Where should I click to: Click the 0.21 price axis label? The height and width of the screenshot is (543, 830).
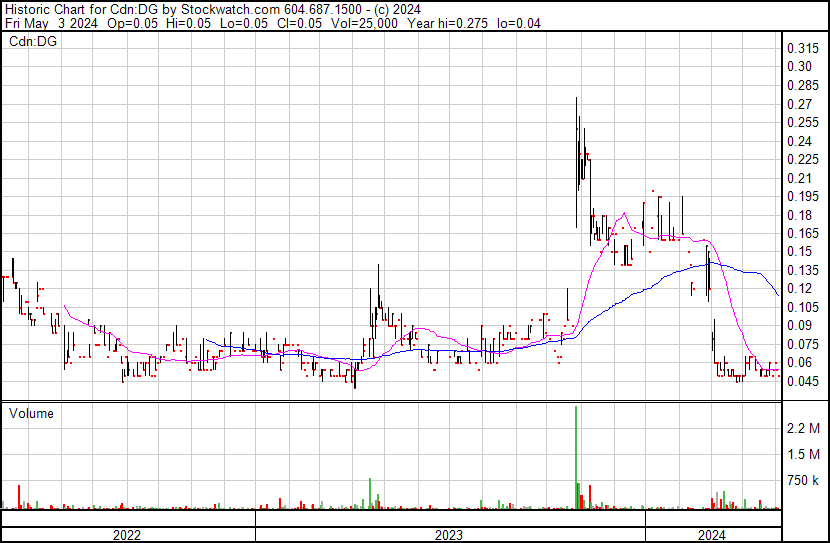point(799,178)
